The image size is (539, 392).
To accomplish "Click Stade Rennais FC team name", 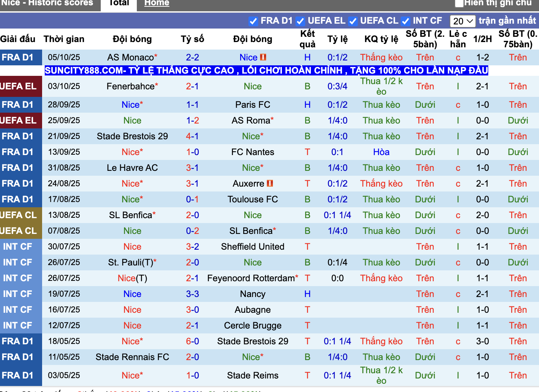I will 132,357.
